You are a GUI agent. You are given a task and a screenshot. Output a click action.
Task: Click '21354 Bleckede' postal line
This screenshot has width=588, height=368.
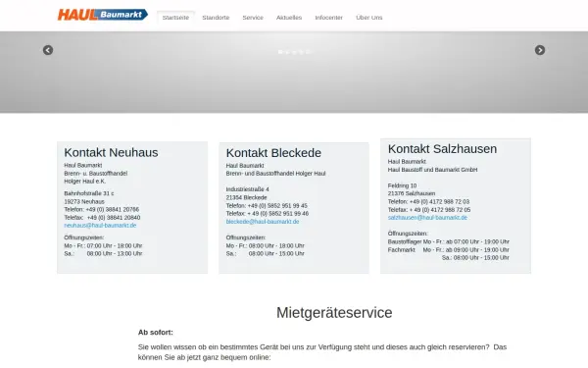(246, 197)
